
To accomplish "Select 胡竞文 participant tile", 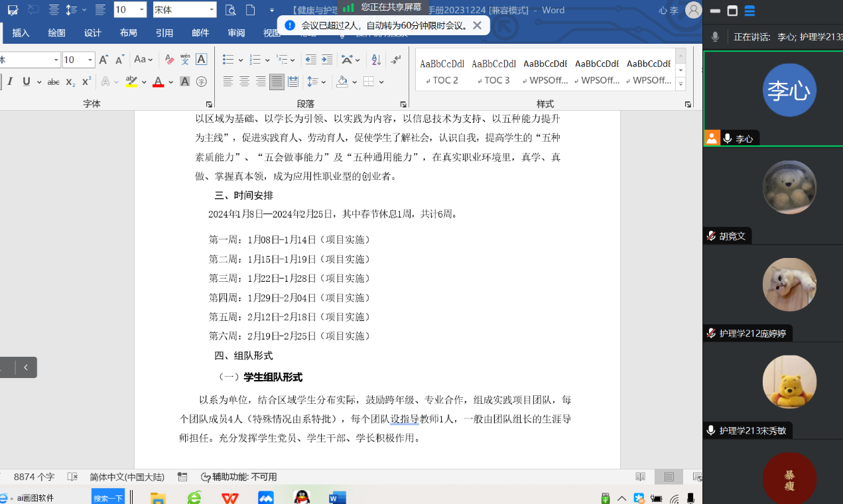I will [773, 196].
